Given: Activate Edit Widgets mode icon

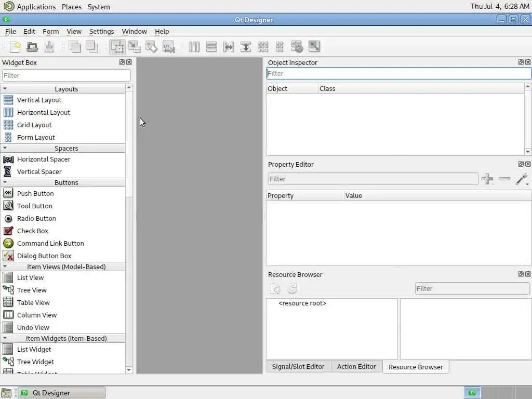Looking at the screenshot, I should (117, 47).
